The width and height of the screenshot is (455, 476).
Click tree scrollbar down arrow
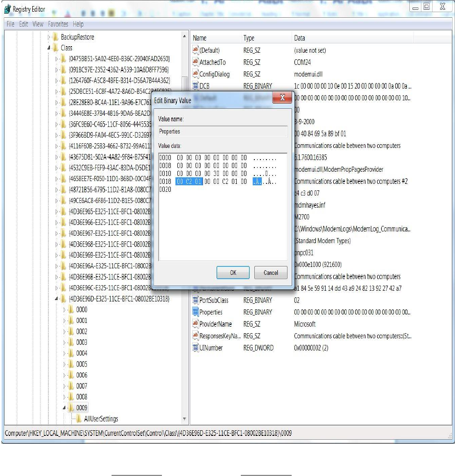(184, 419)
